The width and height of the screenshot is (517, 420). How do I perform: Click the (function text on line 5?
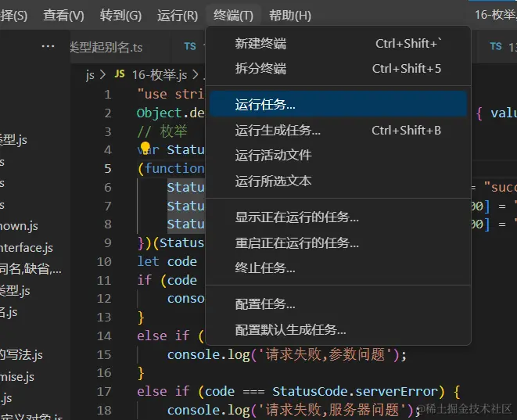coord(171,168)
